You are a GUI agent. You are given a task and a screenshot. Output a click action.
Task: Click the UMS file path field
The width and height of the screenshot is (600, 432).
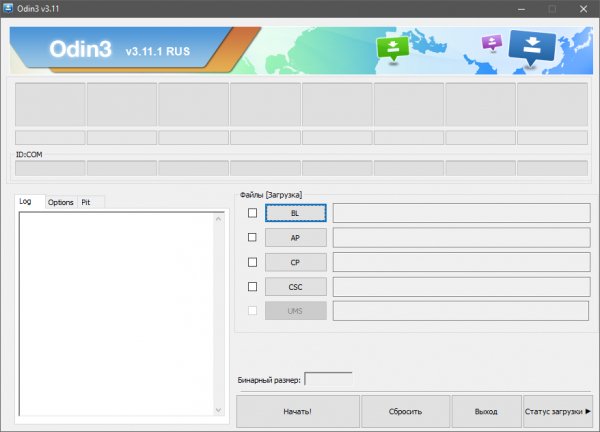461,311
